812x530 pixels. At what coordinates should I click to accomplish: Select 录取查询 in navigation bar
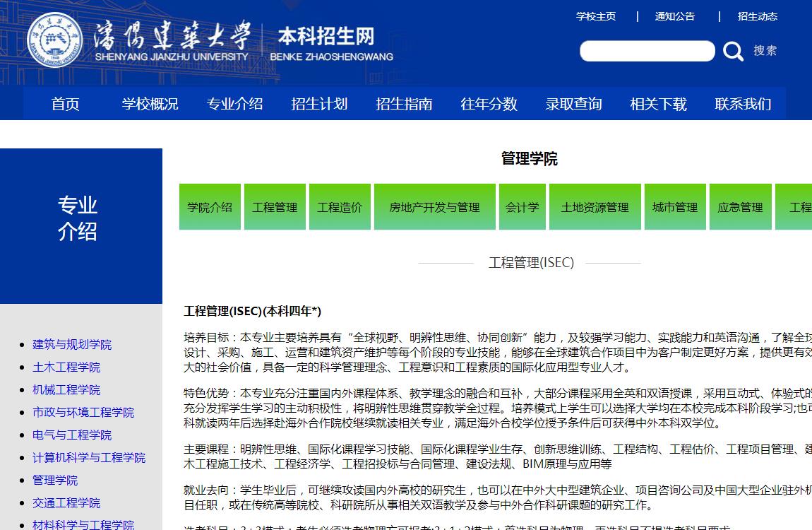pyautogui.click(x=574, y=104)
